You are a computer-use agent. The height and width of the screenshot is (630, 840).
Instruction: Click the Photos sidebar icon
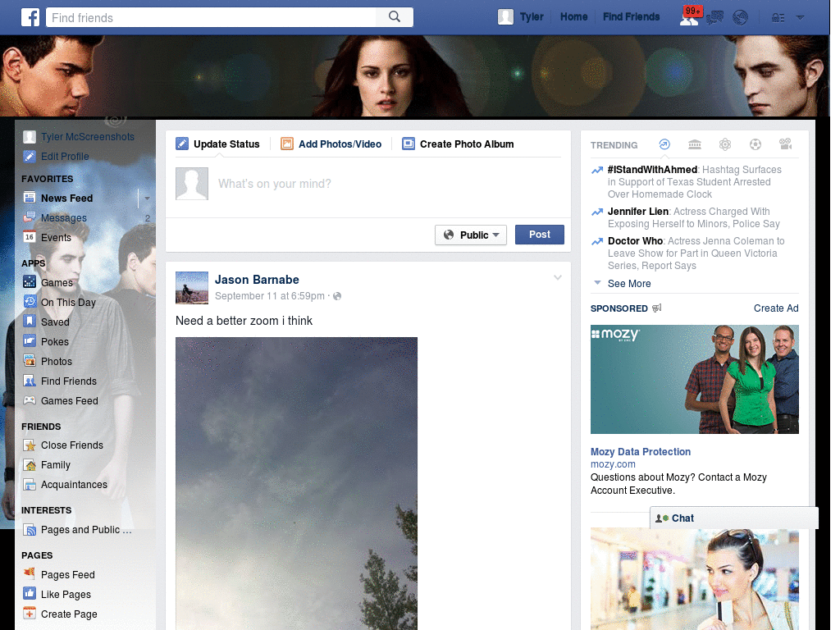coord(30,361)
